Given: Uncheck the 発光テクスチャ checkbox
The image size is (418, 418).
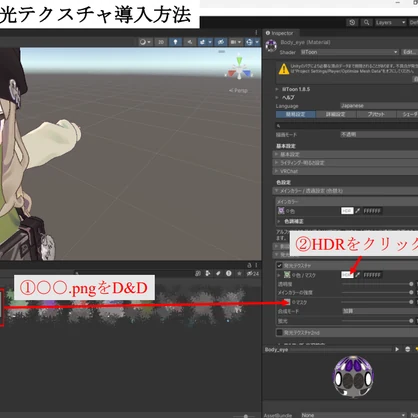Looking at the screenshot, I should [x=280, y=266].
